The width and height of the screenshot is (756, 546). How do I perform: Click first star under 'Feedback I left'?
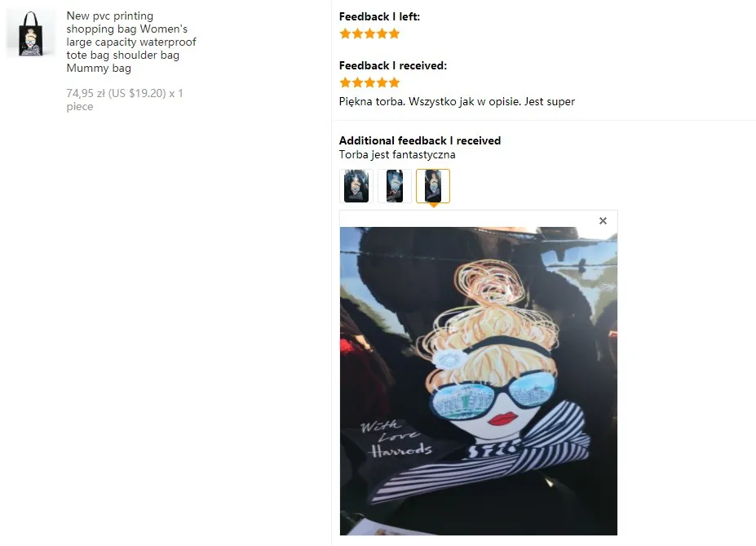(345, 33)
